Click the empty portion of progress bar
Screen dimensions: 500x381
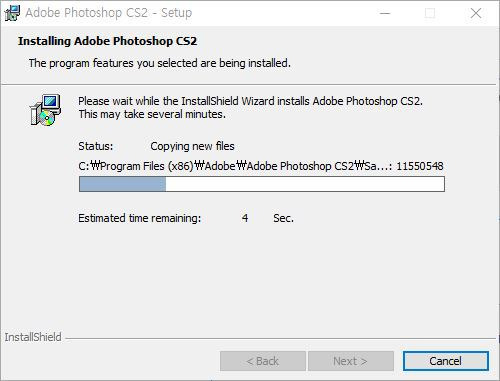(x=305, y=184)
